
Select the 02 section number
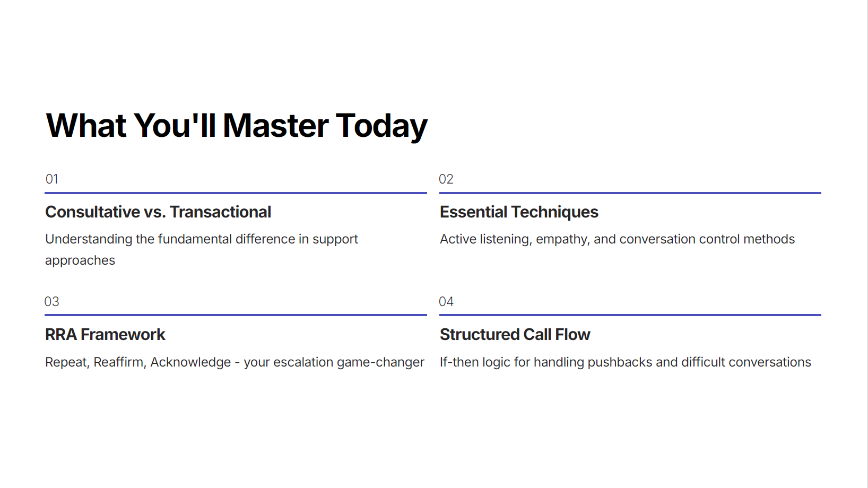point(446,179)
